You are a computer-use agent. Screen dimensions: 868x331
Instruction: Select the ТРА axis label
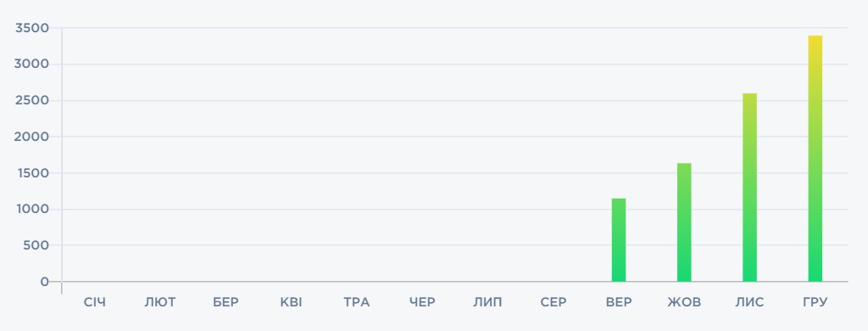(x=357, y=302)
